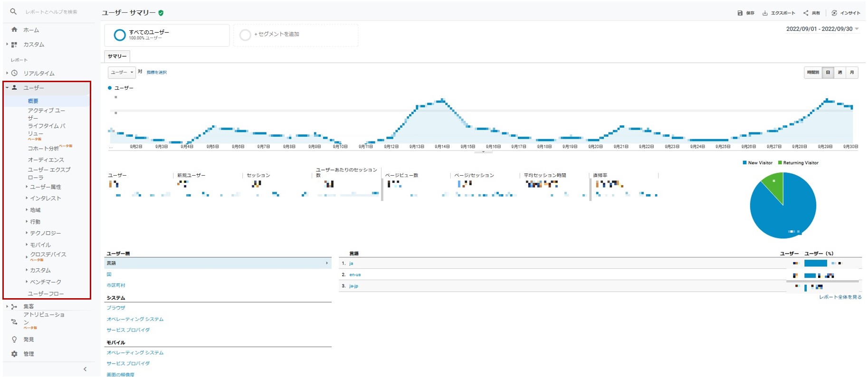Open the Admin (管理) gear icon

point(14,354)
